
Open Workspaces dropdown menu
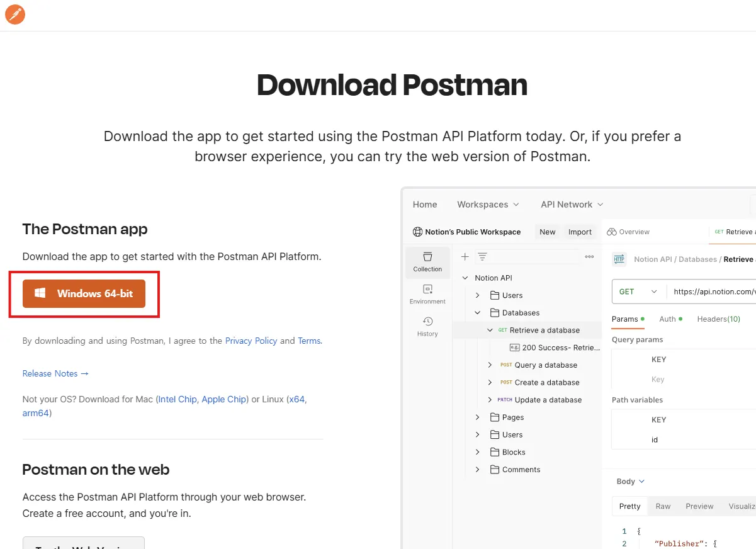(x=488, y=205)
